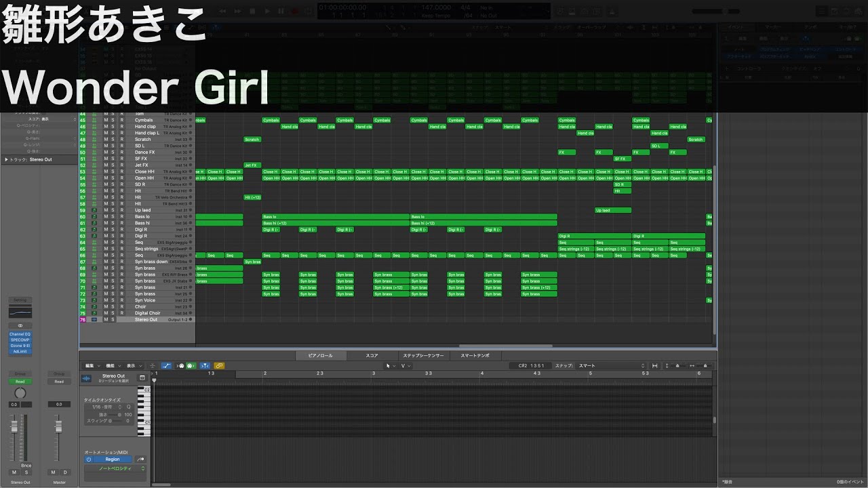Toggle the piano roll automation show/hide icon
The image size is (868, 488).
click(x=167, y=366)
